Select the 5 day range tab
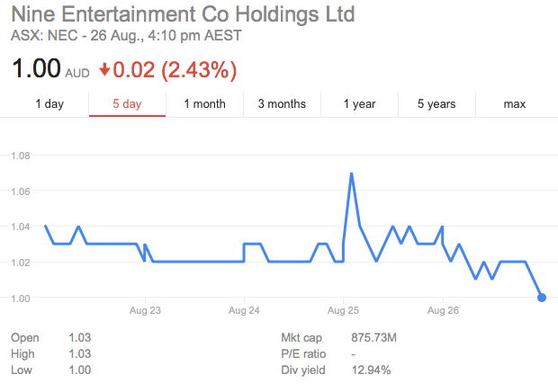 [x=127, y=103]
